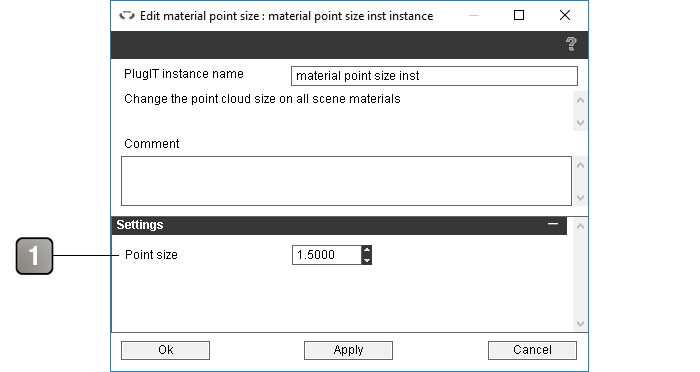Image resolution: width=700 pixels, height=372 pixels.
Task: Click the Point size value field
Action: point(327,255)
